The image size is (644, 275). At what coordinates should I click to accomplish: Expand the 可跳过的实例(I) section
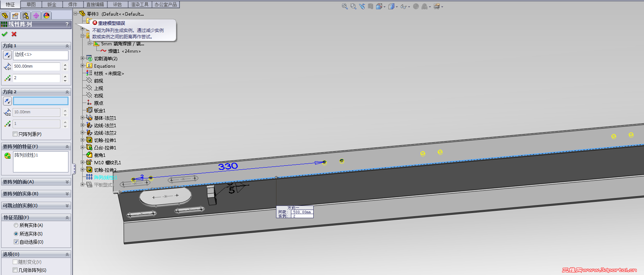click(67, 206)
